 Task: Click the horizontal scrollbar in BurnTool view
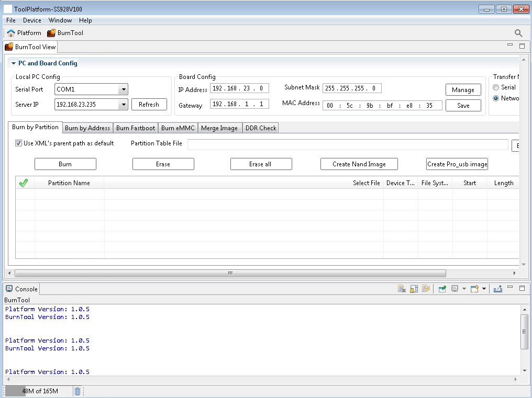(x=230, y=274)
